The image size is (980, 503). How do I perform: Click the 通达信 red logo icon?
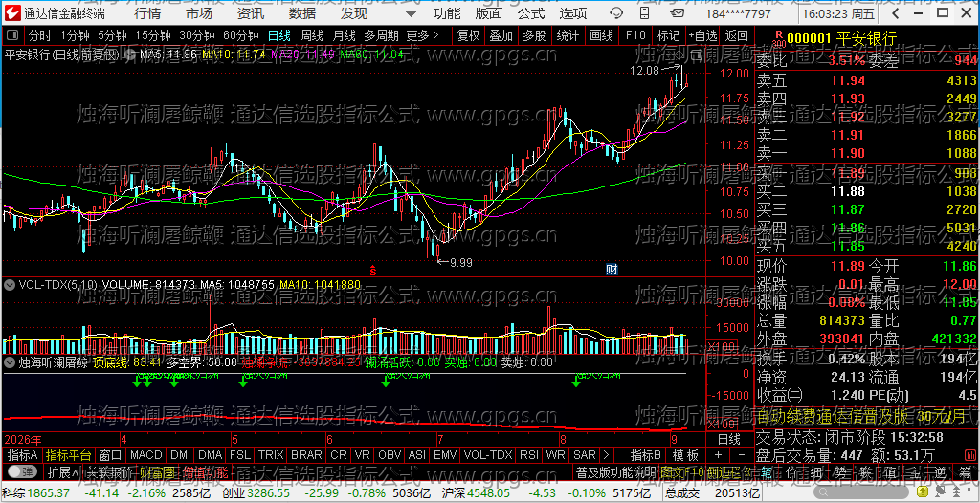pyautogui.click(x=11, y=13)
